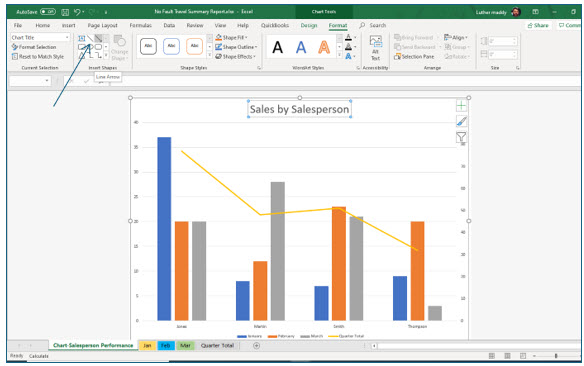
Task: Click the Chart Filters funnel button
Action: (x=461, y=137)
